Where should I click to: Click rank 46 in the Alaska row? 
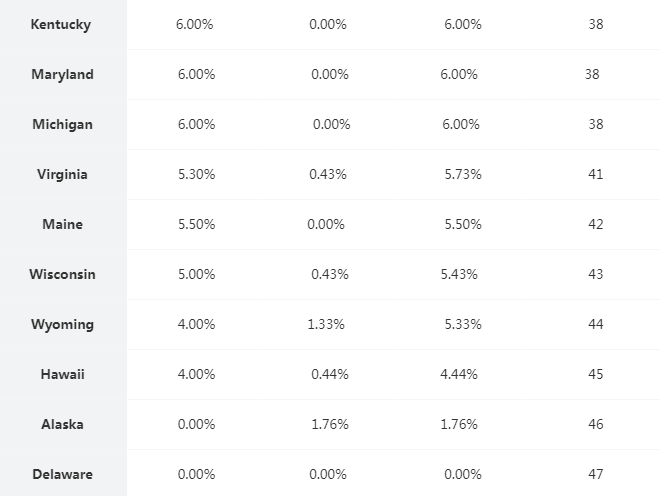pyautogui.click(x=596, y=425)
